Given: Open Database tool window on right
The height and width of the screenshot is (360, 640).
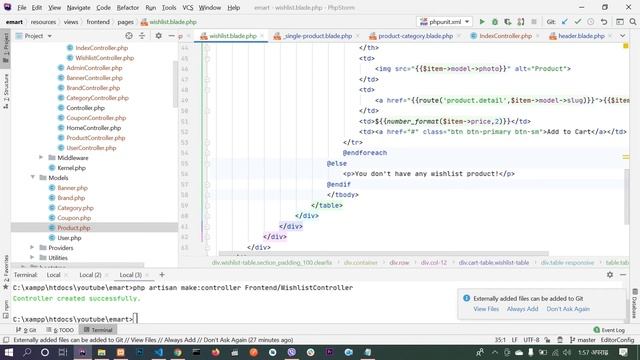Looking at the screenshot, I should point(635,304).
